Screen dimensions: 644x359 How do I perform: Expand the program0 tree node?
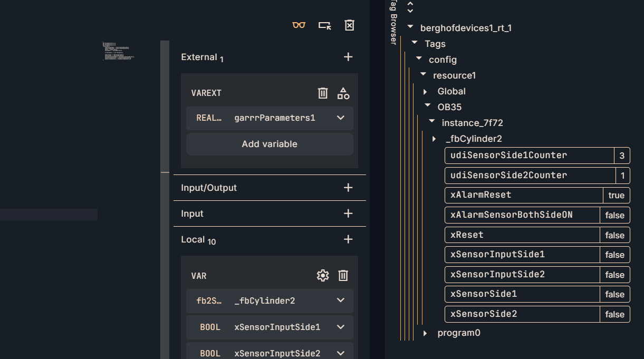[x=426, y=333]
